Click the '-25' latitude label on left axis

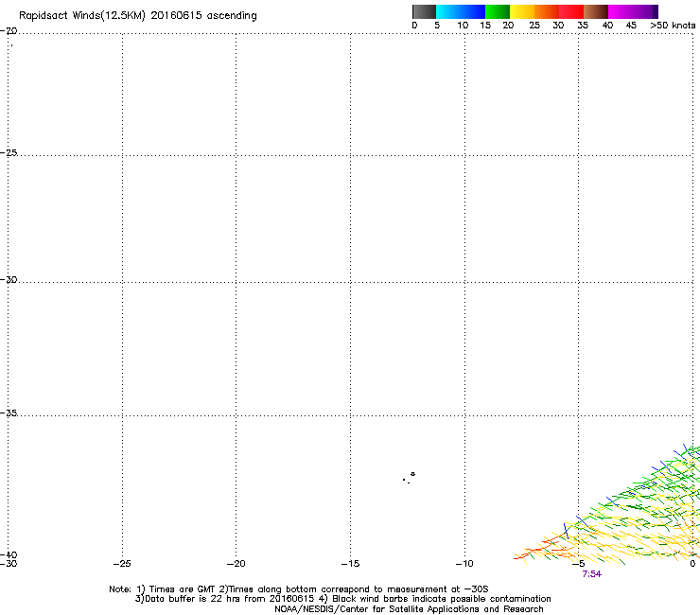pos(9,152)
